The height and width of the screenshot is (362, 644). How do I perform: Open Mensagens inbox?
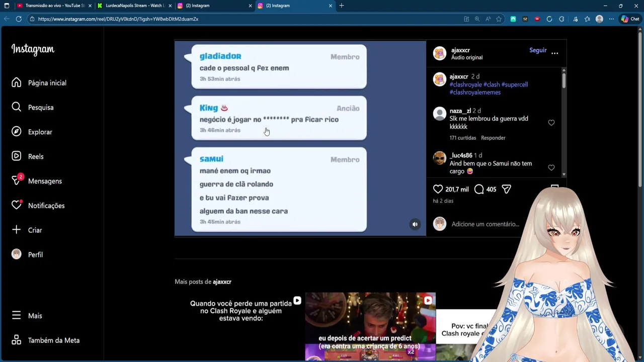pyautogui.click(x=45, y=182)
